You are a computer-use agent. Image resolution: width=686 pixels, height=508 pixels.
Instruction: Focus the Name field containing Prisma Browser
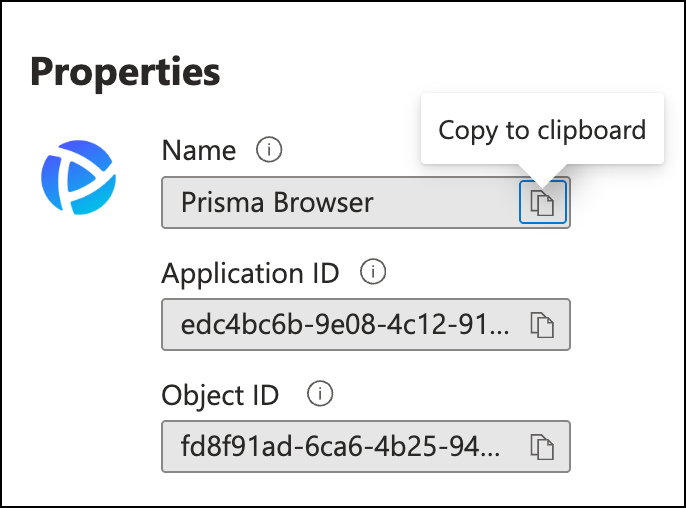(366, 203)
